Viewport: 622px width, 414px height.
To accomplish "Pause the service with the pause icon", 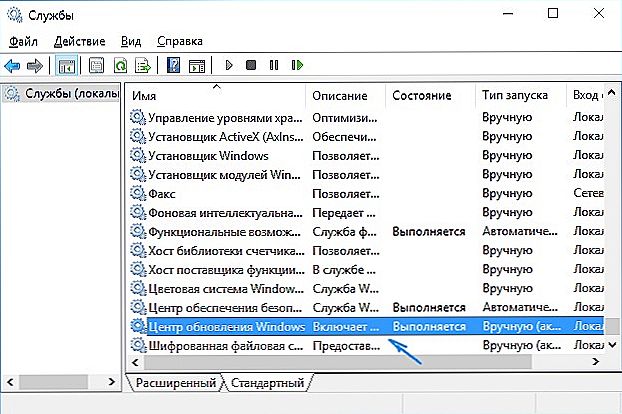I will tap(274, 65).
